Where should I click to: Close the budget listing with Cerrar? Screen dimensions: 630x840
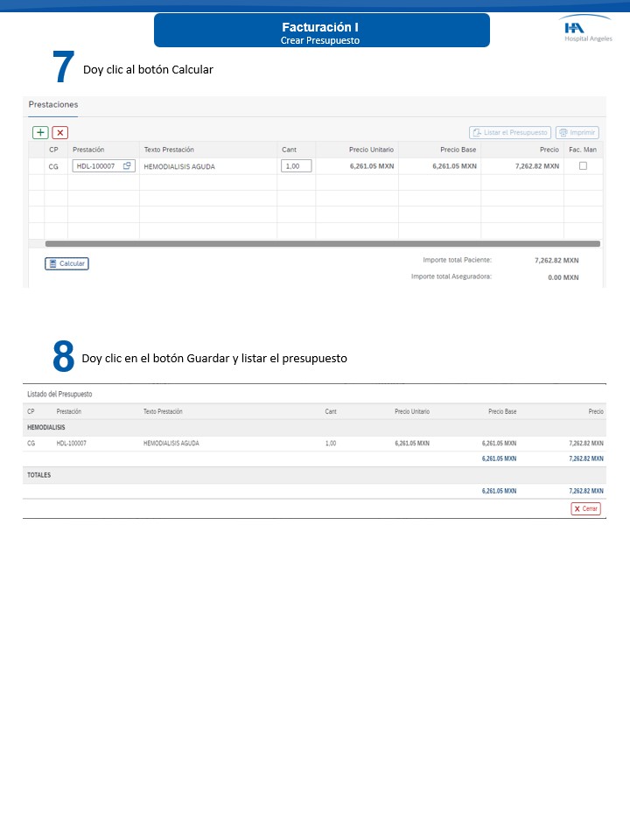(585, 508)
